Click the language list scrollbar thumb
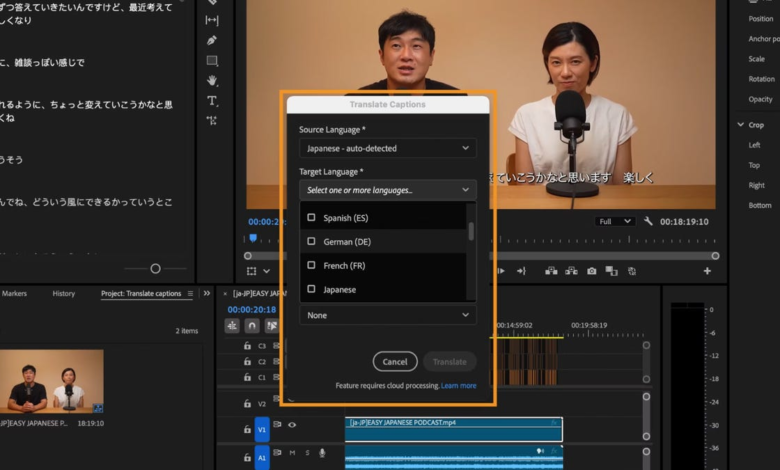The width and height of the screenshot is (780, 470). coord(471,231)
